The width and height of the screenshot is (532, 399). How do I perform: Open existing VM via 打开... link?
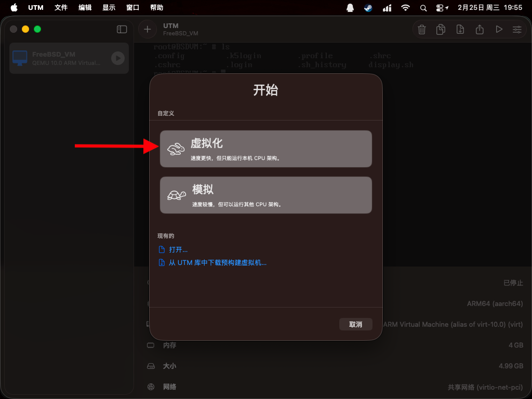[178, 250]
